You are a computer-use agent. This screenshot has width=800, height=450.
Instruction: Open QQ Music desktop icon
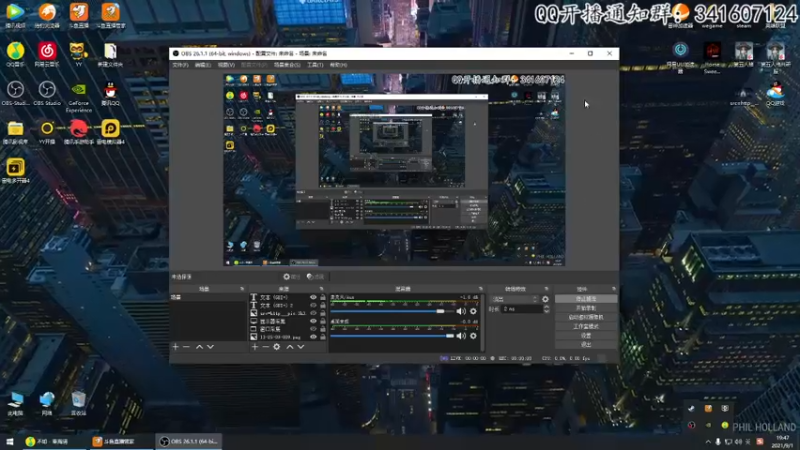point(15,55)
